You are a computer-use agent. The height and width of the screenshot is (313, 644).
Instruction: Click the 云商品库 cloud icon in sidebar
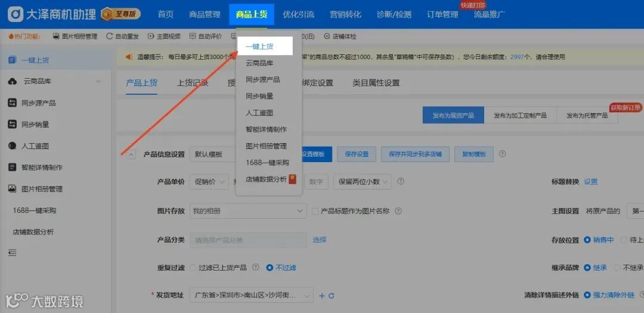point(13,81)
